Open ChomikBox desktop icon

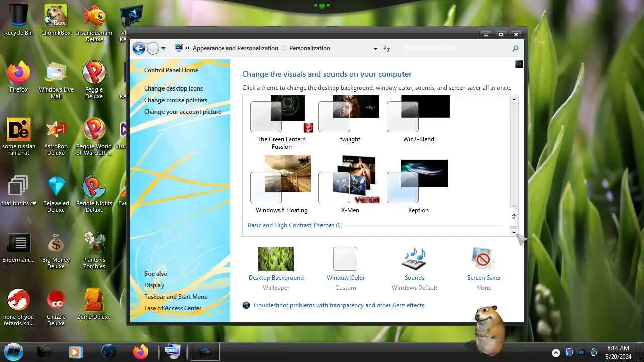(x=56, y=20)
